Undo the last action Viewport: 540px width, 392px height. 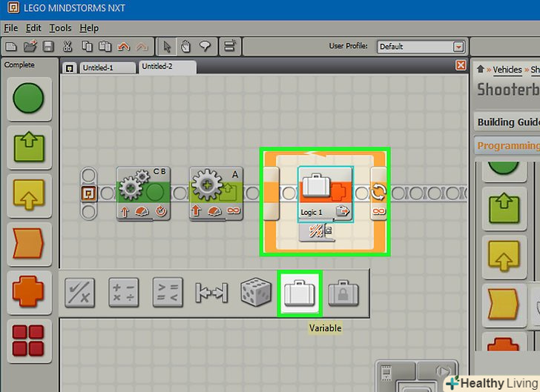(124, 47)
